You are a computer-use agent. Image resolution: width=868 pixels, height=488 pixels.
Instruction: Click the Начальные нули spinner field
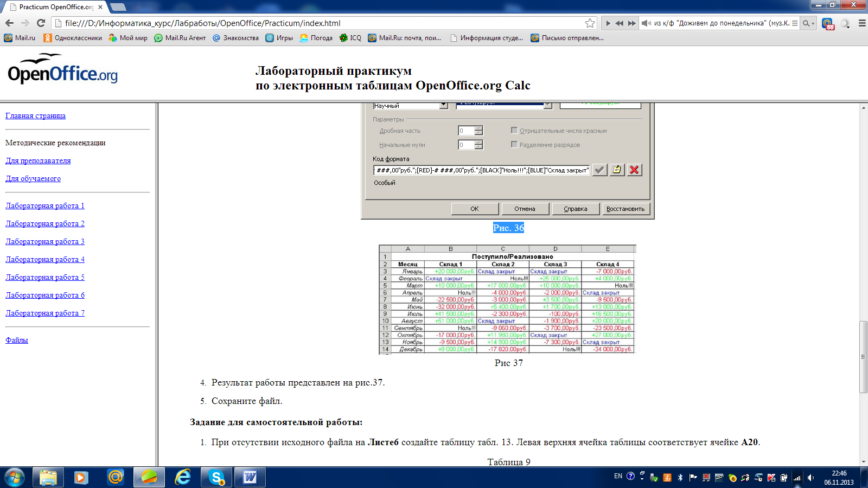point(470,145)
